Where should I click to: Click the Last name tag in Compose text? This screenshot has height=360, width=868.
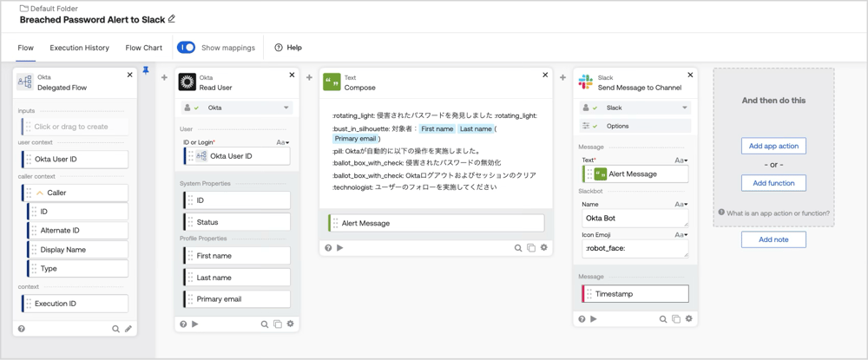point(475,129)
